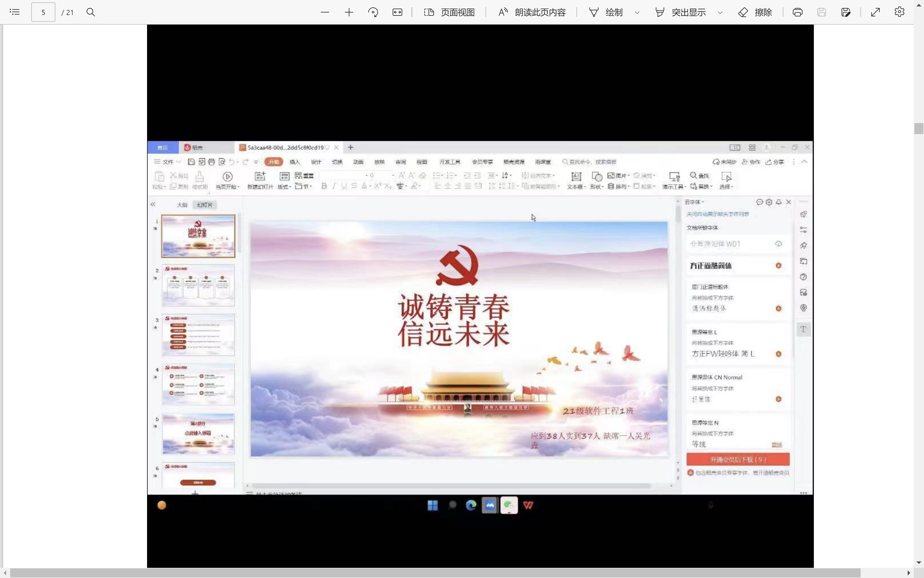Open the 动画 ribbon tab
The width and height of the screenshot is (924, 578).
tap(358, 162)
